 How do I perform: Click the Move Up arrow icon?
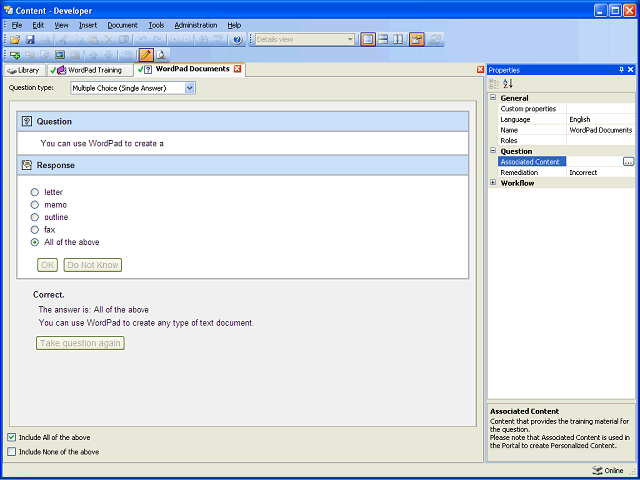[x=93, y=55]
